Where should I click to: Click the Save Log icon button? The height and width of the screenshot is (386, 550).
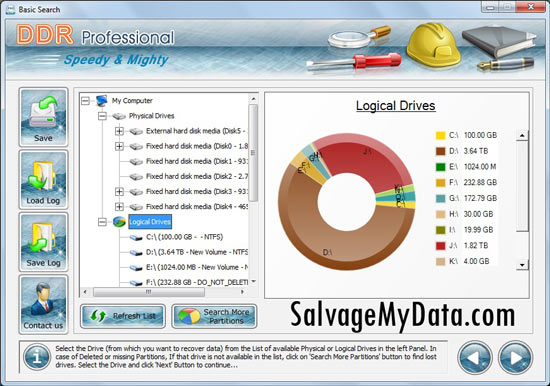coord(43,242)
